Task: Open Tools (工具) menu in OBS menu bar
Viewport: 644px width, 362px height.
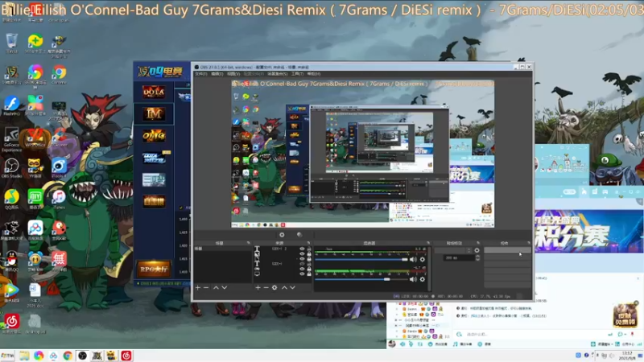Action: tap(297, 74)
